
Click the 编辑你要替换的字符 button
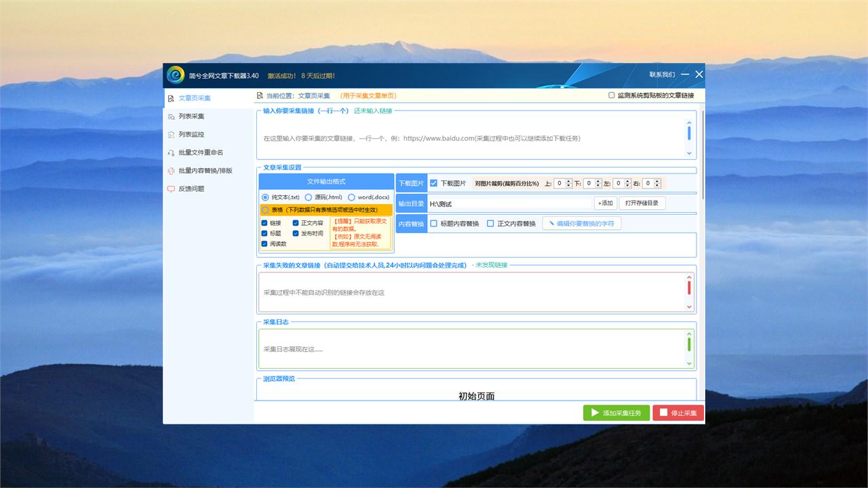(x=581, y=224)
